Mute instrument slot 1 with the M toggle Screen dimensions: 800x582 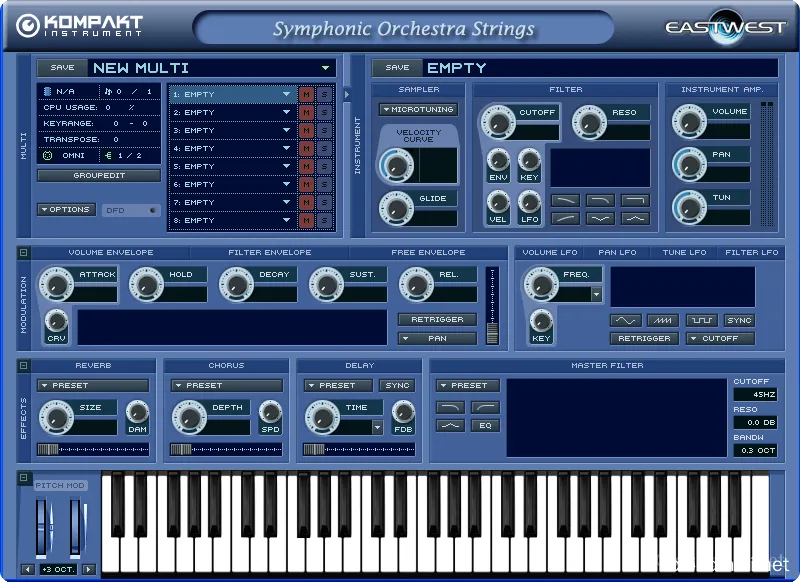pyautogui.click(x=307, y=94)
